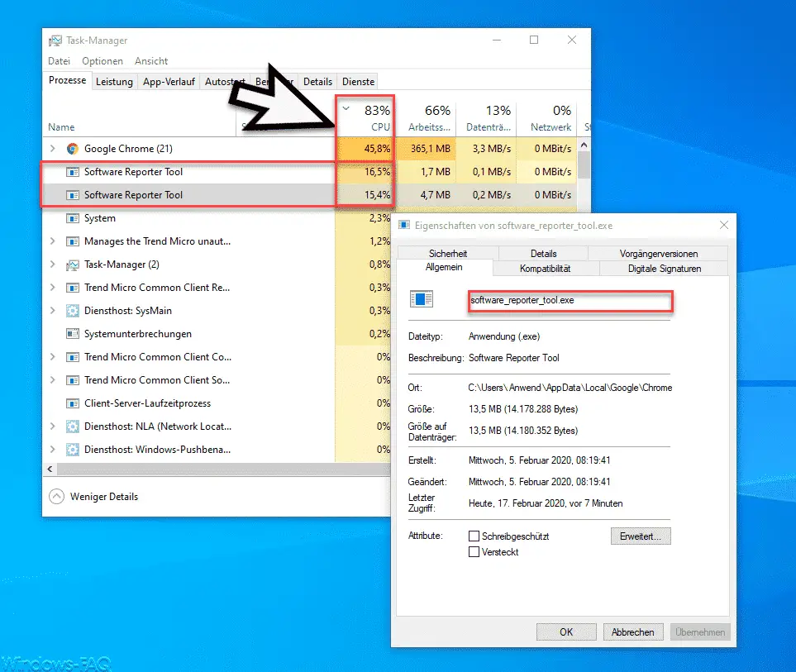Viewport: 796px width, 672px height.
Task: Click the Diensthost: Windows-Pushbena... gear icon
Action: click(73, 450)
